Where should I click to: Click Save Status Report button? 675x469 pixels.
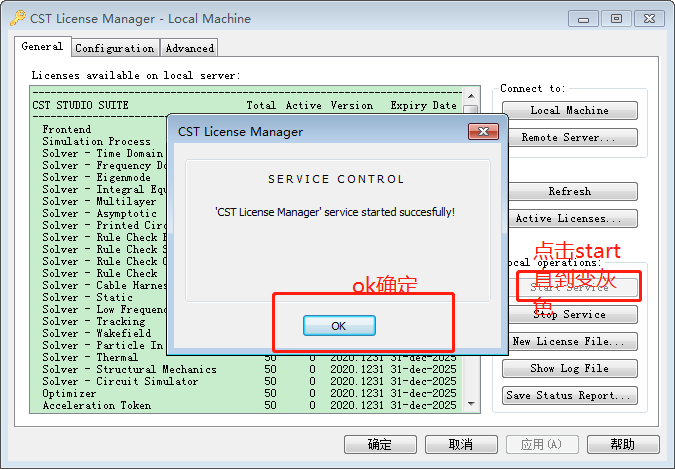coord(570,395)
